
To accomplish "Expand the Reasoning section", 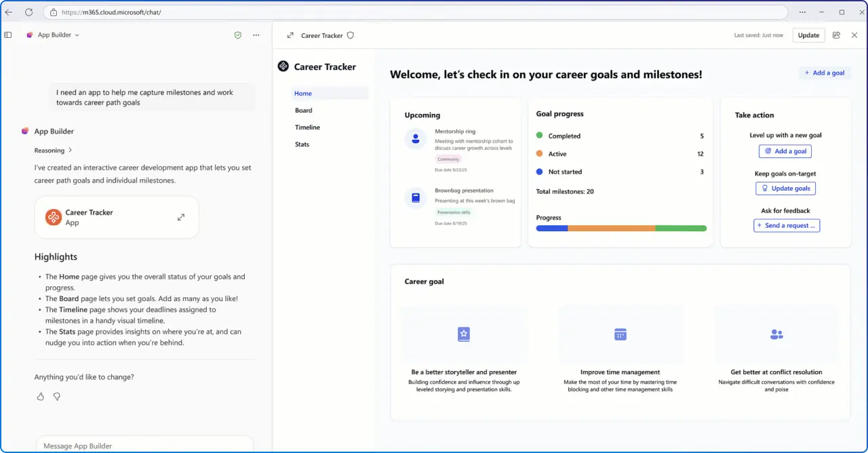I will click(x=54, y=150).
